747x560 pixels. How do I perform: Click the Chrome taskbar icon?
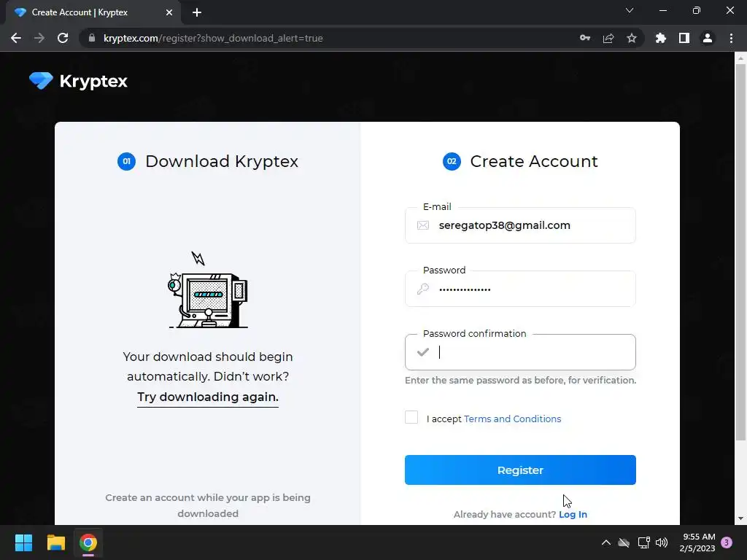pyautogui.click(x=88, y=542)
